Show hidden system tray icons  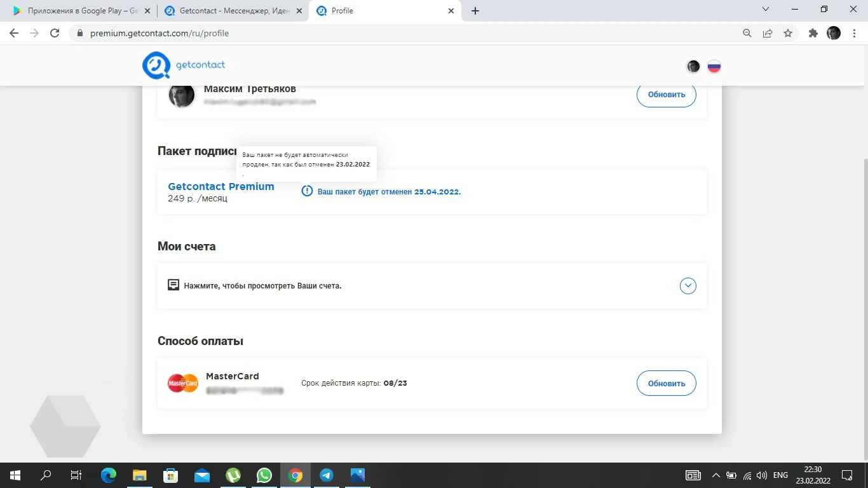(716, 475)
